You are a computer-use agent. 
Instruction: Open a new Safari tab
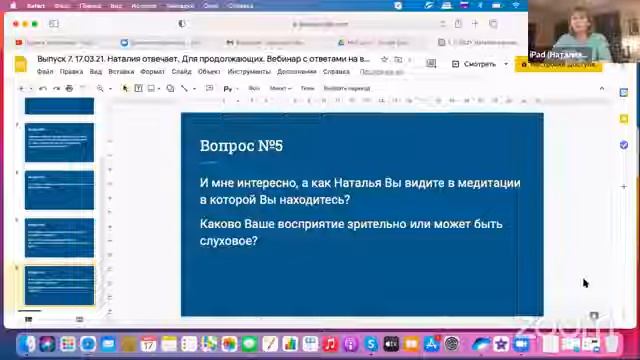[x=475, y=24]
